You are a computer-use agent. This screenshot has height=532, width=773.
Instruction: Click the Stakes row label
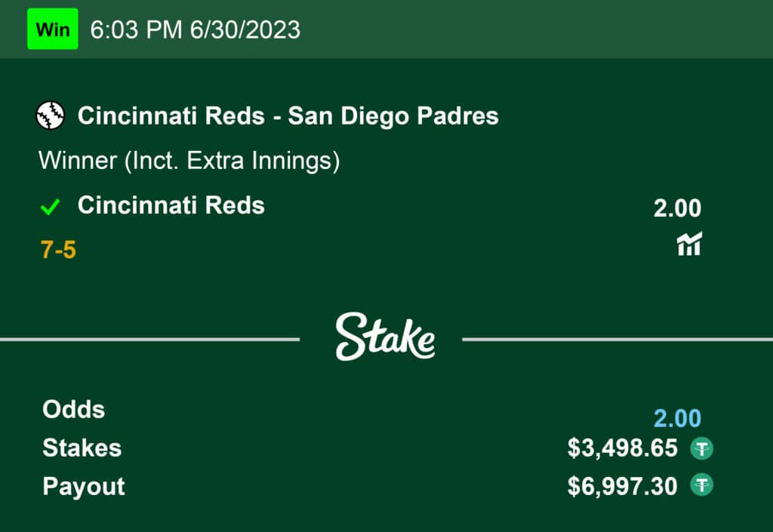tap(82, 448)
